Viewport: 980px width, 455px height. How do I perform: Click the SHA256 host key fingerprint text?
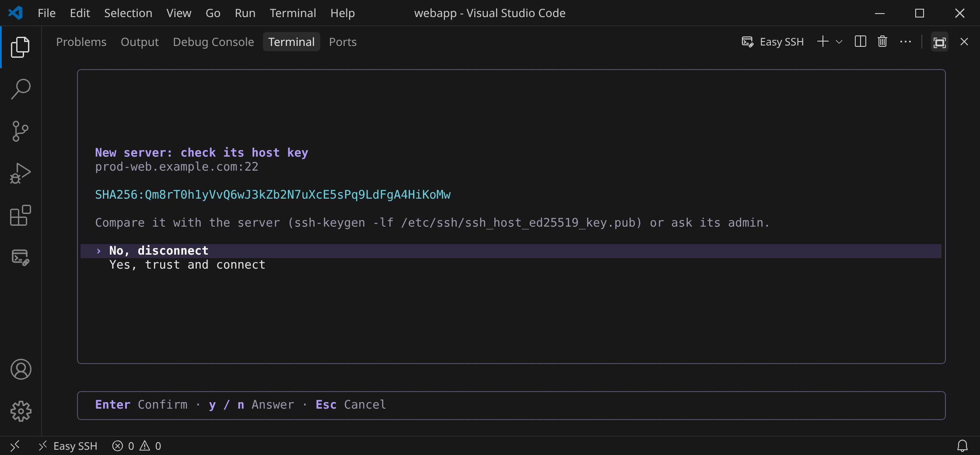pos(273,195)
